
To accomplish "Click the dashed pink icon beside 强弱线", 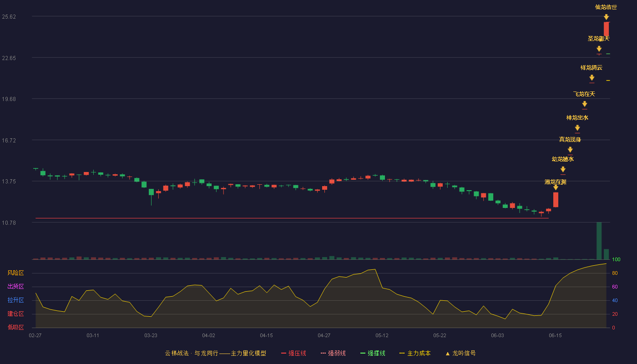I will pos(323,353).
